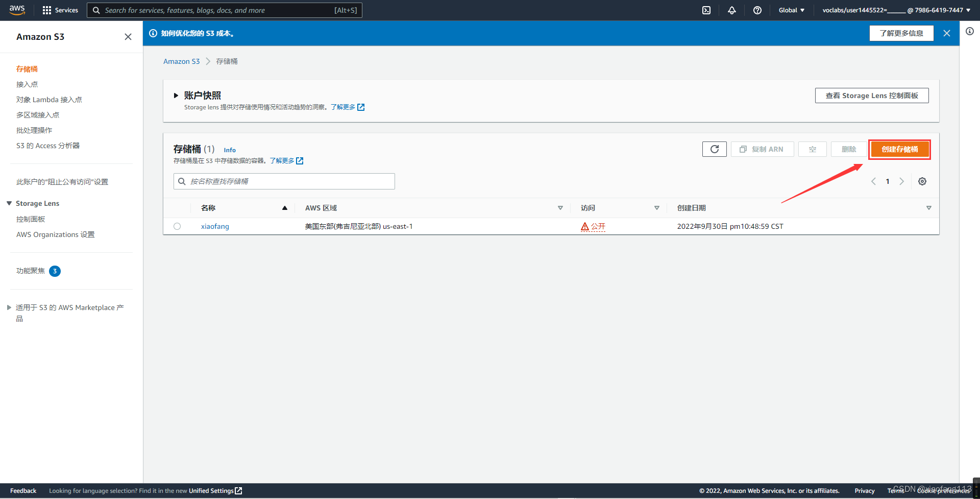Open AWS Organizations settings
The image size is (980, 499).
pos(56,234)
